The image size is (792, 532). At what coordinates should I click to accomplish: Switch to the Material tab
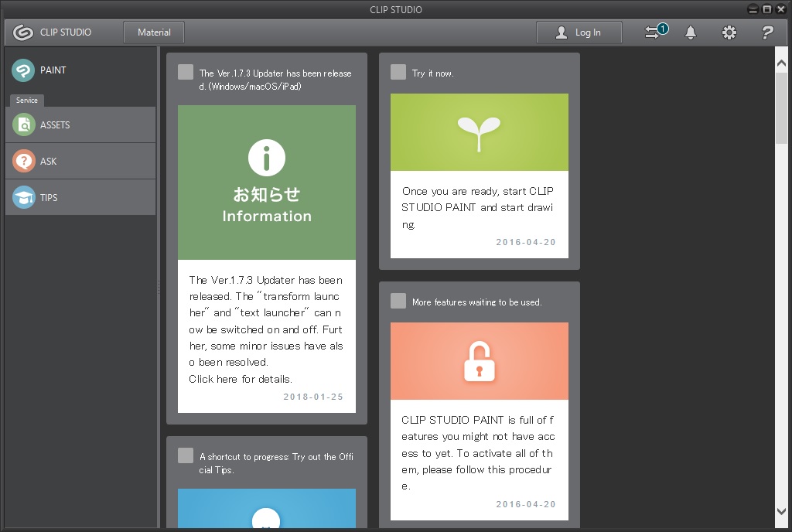pyautogui.click(x=154, y=32)
